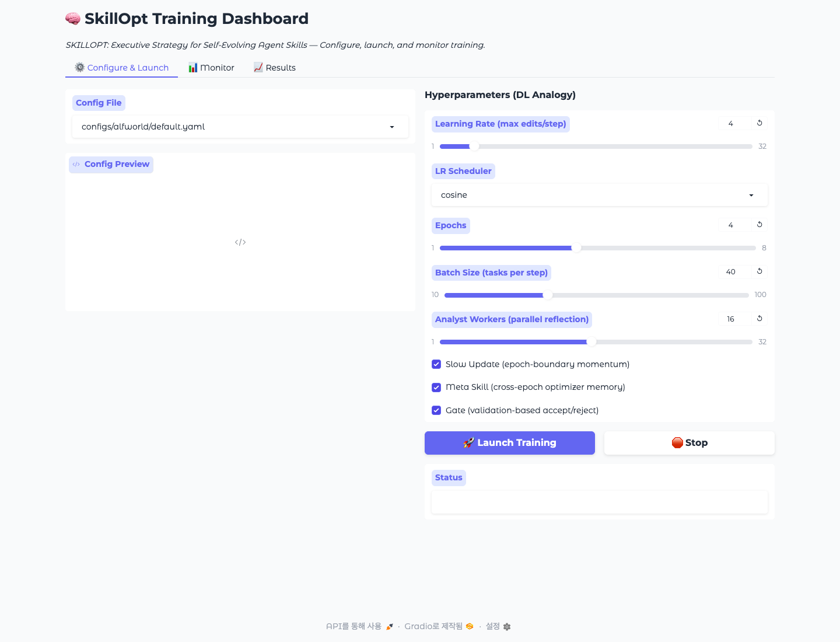This screenshot has width=840, height=642.
Task: Click the Batch Size (tasks per step) label
Action: (491, 273)
